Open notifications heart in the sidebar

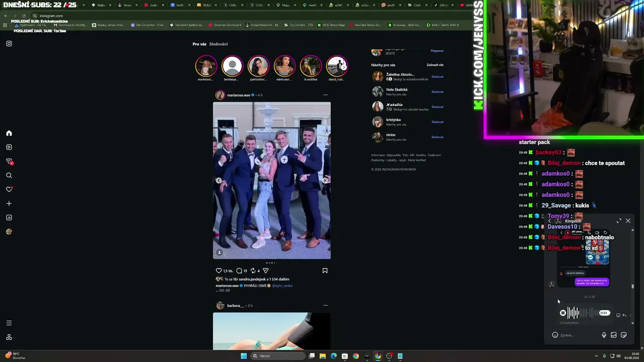point(9,190)
